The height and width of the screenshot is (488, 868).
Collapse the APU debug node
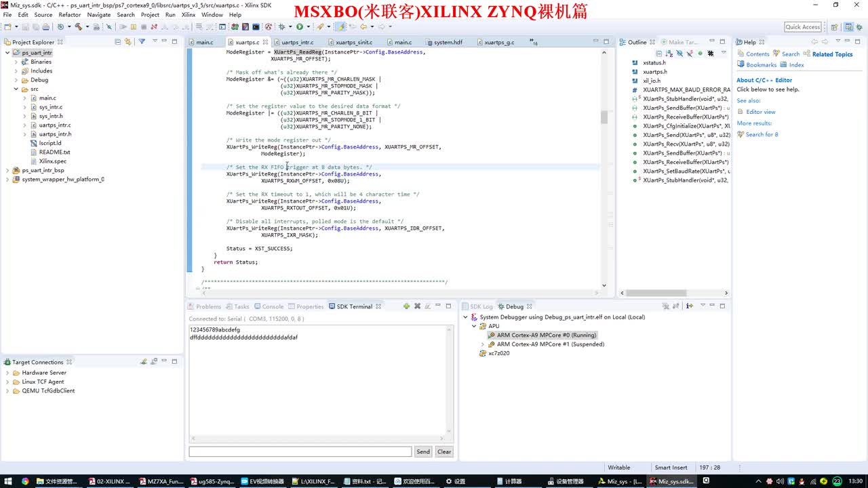(474, 326)
